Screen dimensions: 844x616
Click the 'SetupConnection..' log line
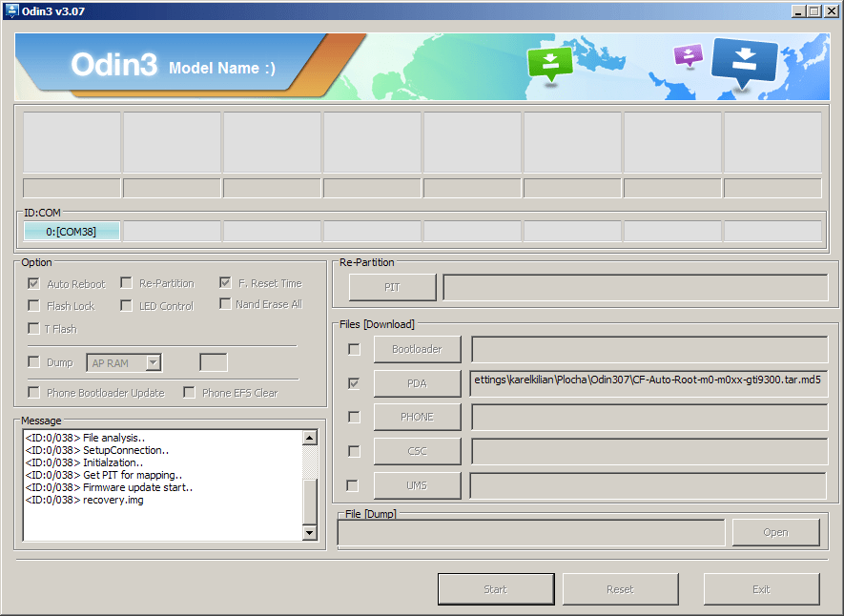click(x=97, y=450)
